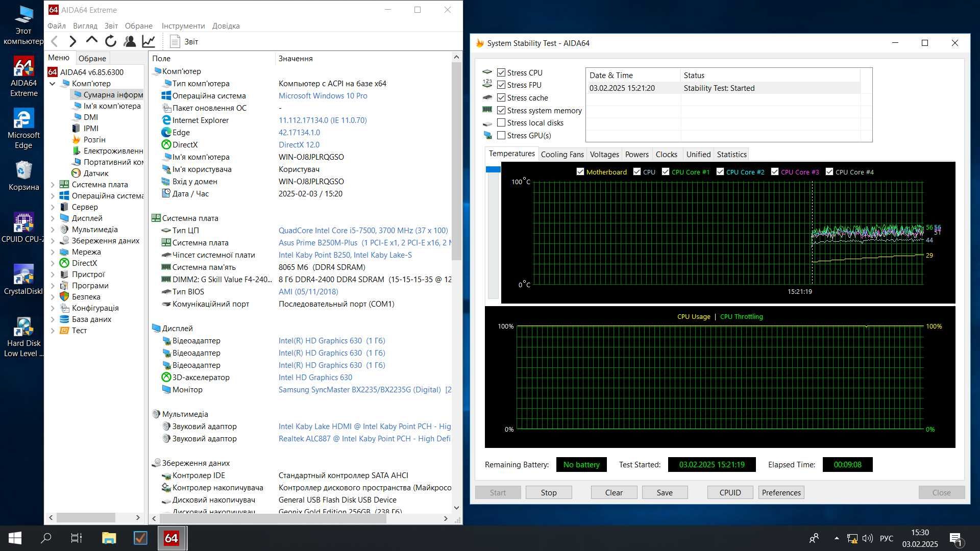Open the Корзина recycle bin icon

23,176
